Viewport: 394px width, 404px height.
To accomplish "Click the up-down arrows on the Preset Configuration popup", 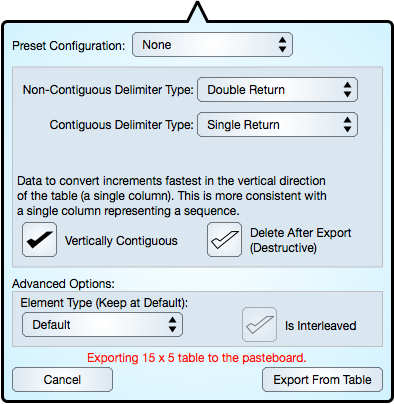I will 282,45.
